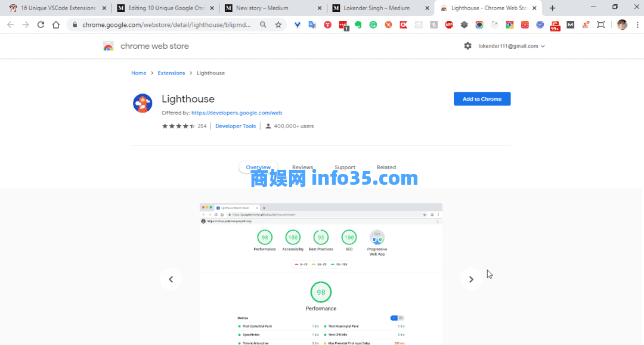Open the fullscreen capture frame extension
Viewport: 644px width, 345px height.
pos(601,24)
